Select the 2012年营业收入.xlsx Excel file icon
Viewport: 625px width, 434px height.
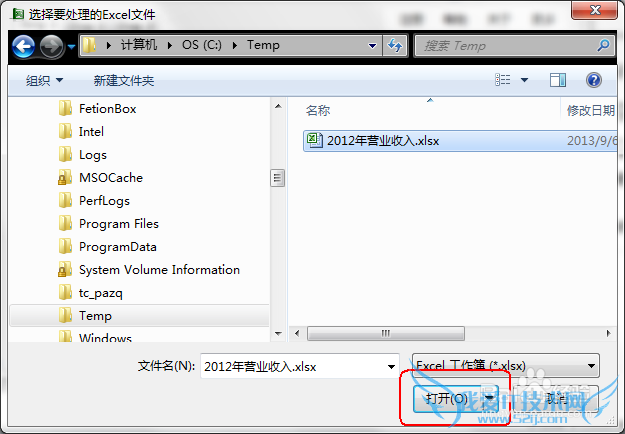(x=314, y=140)
